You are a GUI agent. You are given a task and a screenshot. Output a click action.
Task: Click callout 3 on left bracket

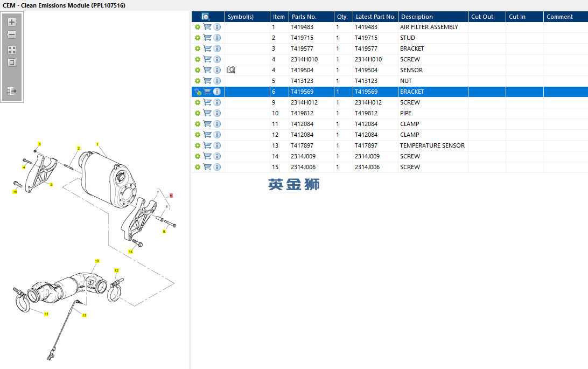51,184
